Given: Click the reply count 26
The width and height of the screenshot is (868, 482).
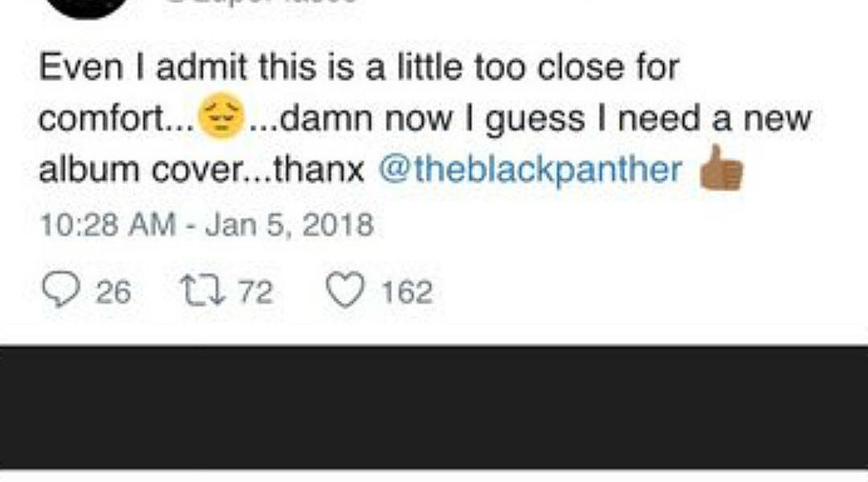Looking at the screenshot, I should pyautogui.click(x=113, y=292).
